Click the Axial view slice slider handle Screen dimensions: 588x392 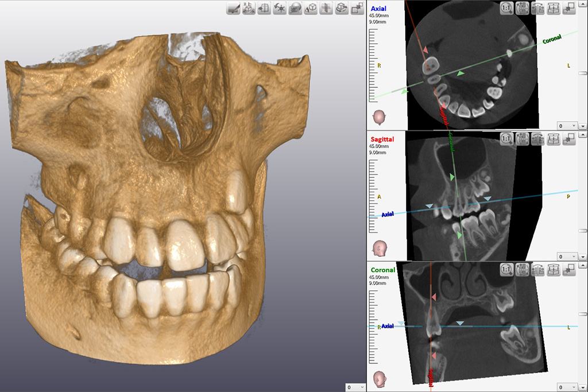tap(583, 56)
